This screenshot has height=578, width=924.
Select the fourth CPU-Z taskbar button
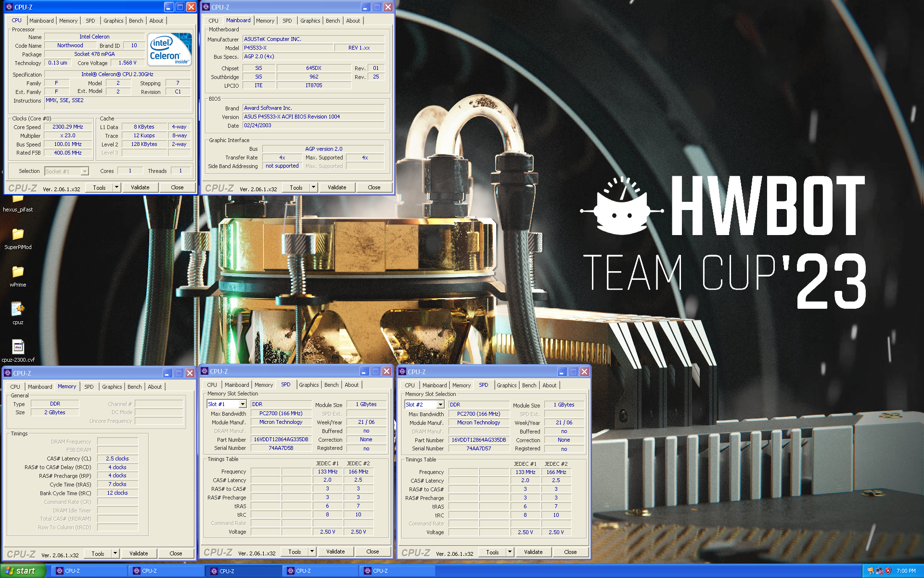click(321, 571)
